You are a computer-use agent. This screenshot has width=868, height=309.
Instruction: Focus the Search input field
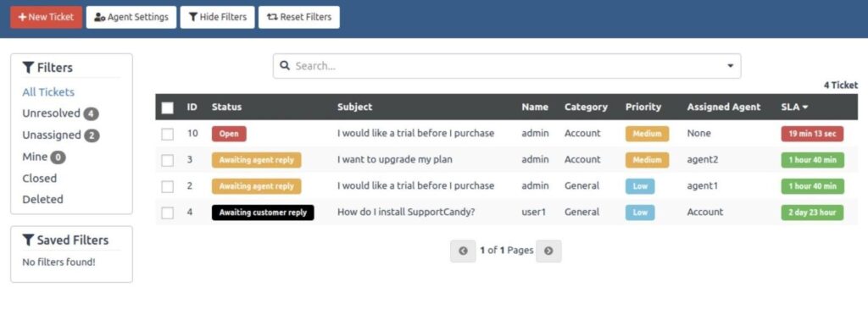[507, 66]
